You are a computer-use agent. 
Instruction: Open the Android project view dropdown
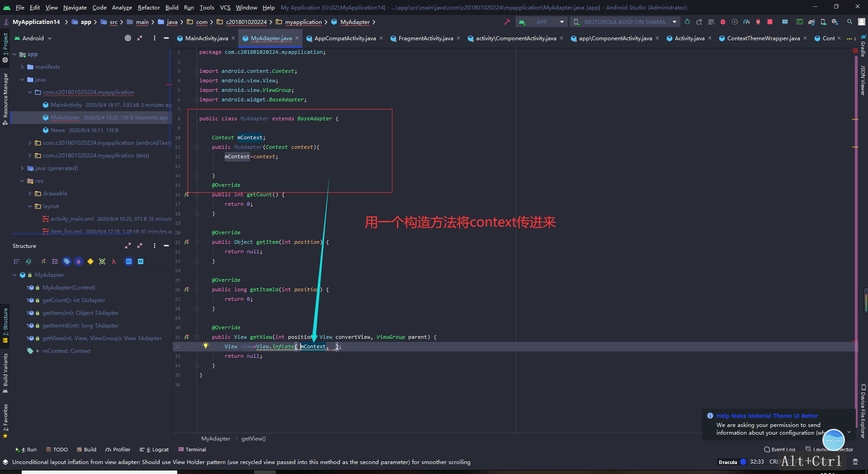tap(33, 38)
